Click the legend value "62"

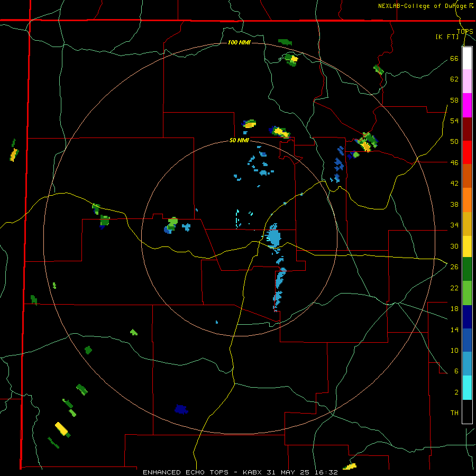pos(454,79)
